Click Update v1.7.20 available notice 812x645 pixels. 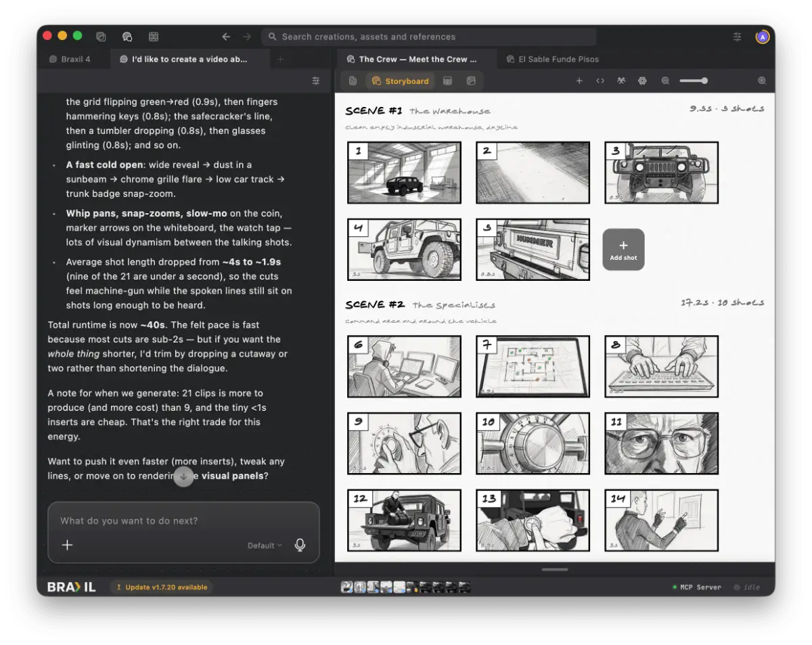[x=162, y=587]
